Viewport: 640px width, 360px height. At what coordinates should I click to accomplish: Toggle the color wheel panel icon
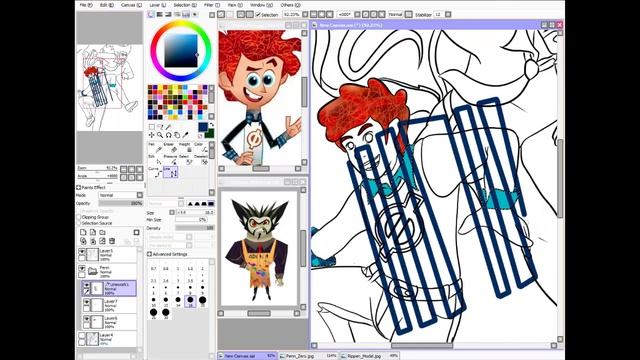pyautogui.click(x=151, y=14)
